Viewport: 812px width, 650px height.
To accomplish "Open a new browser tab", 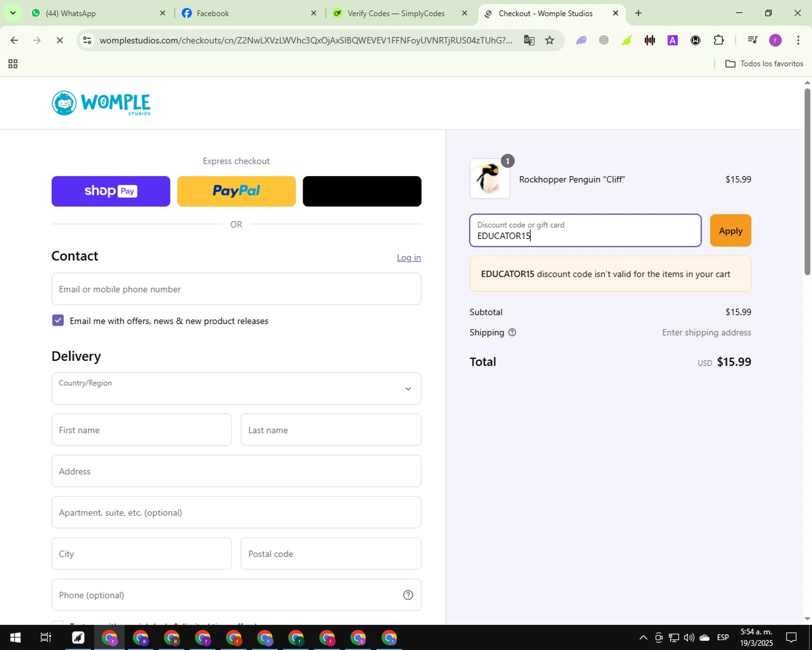I will 638,13.
